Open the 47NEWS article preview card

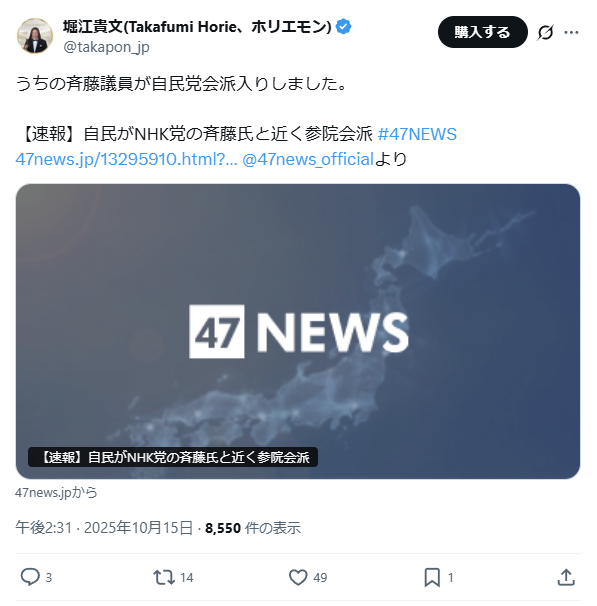(298, 331)
